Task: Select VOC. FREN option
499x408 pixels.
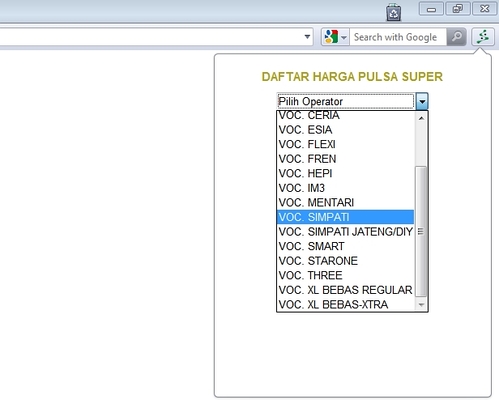Action: click(345, 159)
